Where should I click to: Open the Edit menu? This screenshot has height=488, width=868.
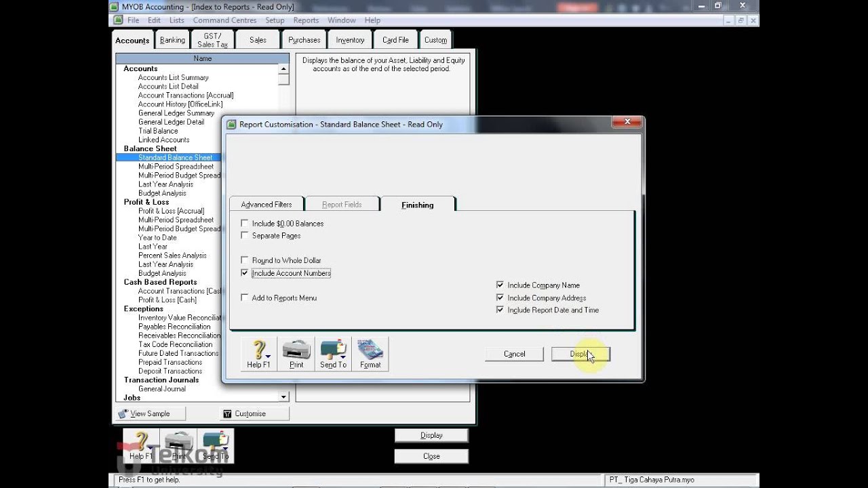[x=155, y=20]
